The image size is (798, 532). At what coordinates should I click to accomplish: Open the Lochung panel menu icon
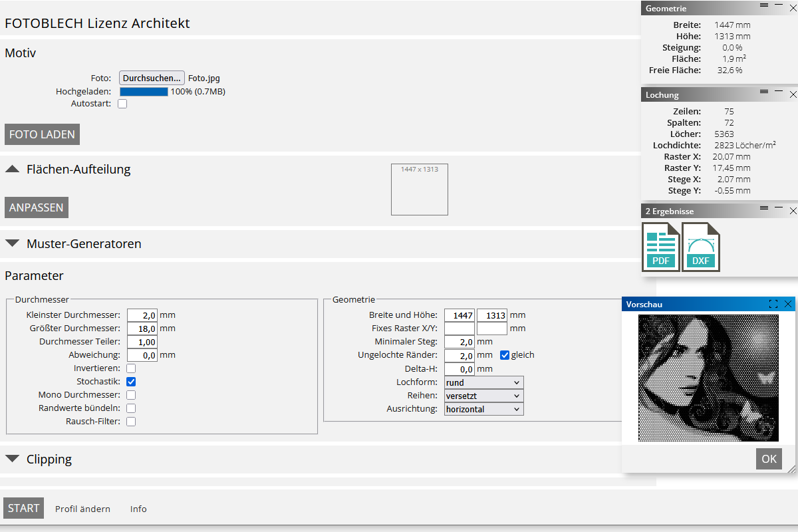click(764, 91)
